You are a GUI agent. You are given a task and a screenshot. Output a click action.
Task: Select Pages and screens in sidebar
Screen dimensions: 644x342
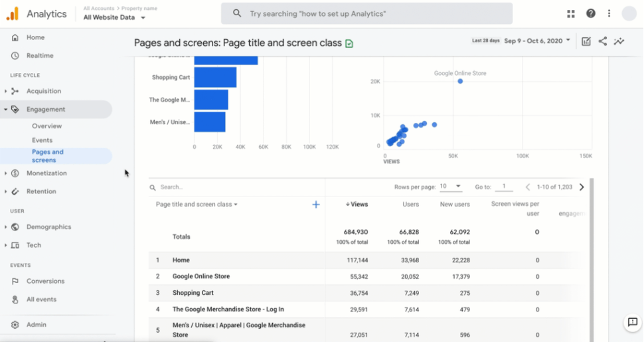(x=56, y=156)
